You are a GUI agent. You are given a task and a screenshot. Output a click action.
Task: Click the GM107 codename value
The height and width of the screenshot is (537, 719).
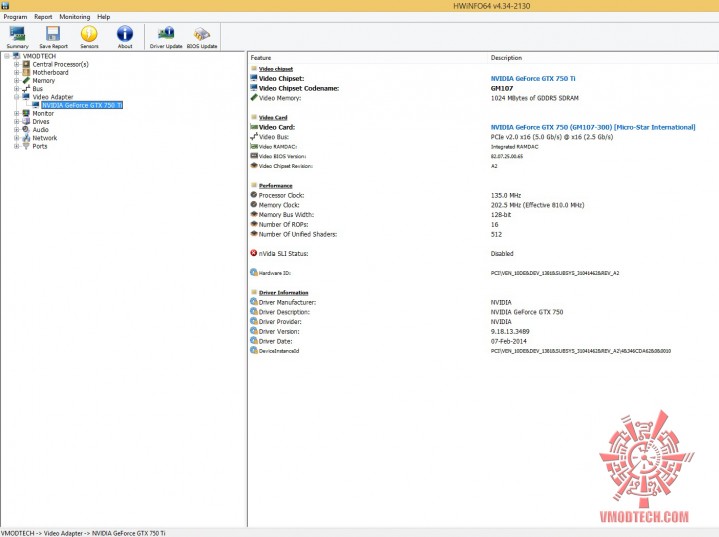point(502,88)
